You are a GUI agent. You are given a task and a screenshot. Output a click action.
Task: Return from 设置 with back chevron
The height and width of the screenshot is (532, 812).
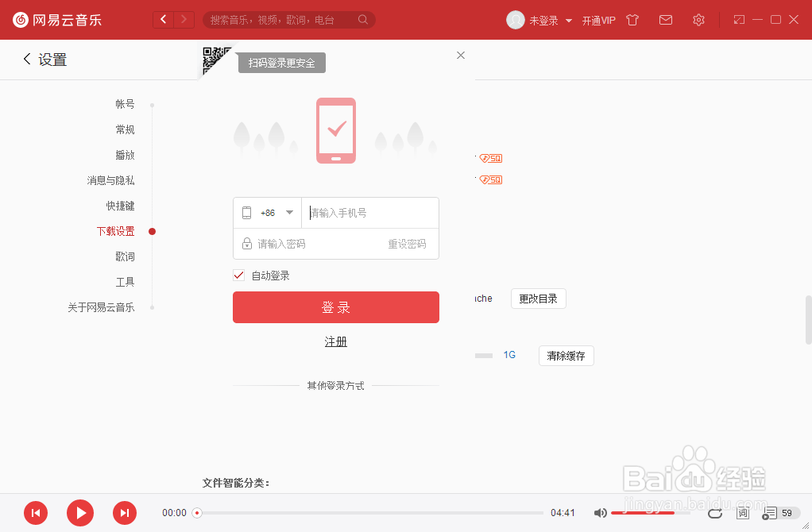point(27,59)
